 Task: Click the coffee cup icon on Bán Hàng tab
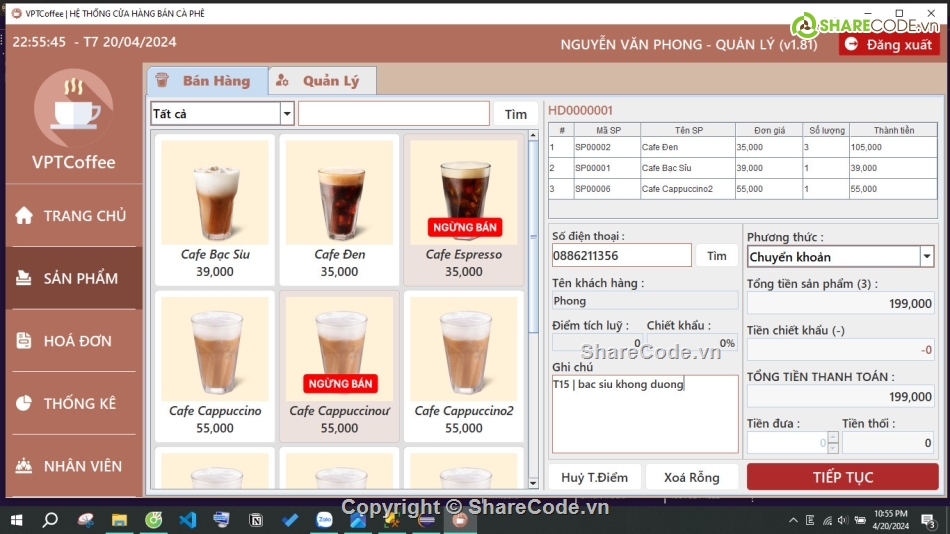click(162, 80)
